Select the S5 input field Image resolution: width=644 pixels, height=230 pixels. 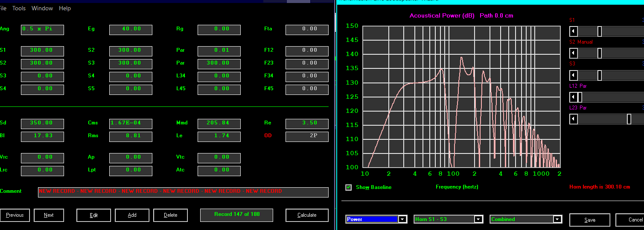point(131,89)
